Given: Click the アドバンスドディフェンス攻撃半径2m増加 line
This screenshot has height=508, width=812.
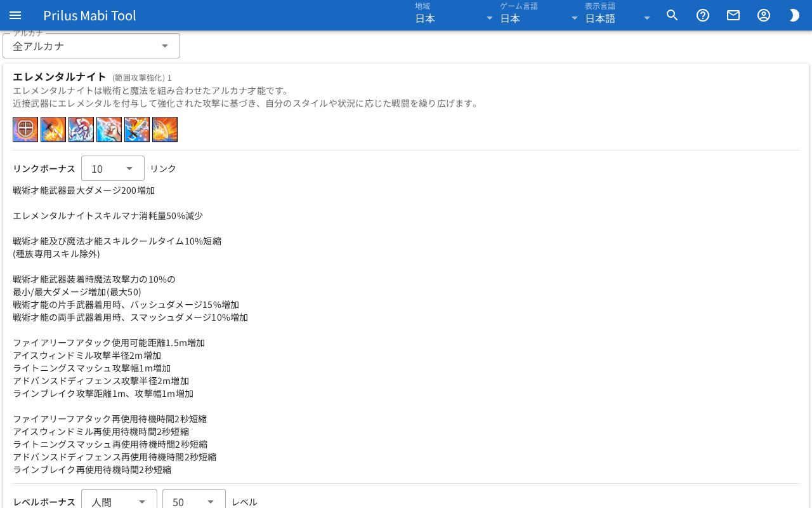Looking at the screenshot, I should [x=101, y=381].
